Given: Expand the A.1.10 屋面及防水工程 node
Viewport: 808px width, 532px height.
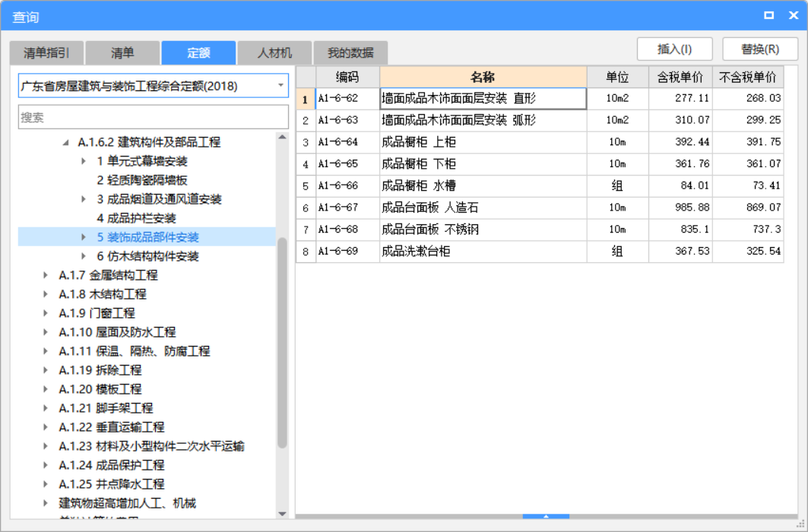Looking at the screenshot, I should (46, 332).
